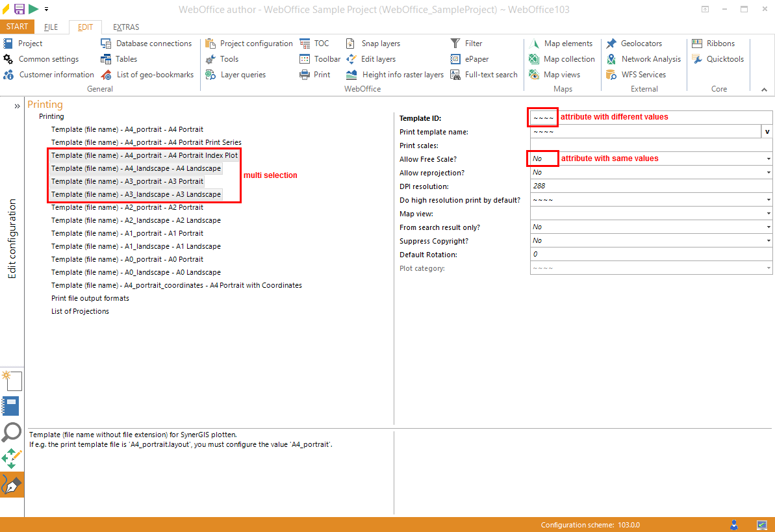This screenshot has height=532, width=775.
Task: Select the search magnifier in the sidebar
Action: (x=12, y=432)
